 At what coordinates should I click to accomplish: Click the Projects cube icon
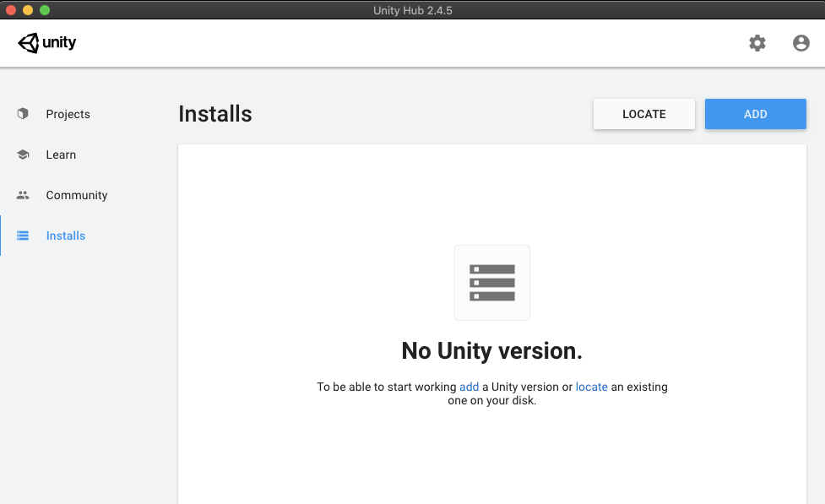tap(23, 114)
